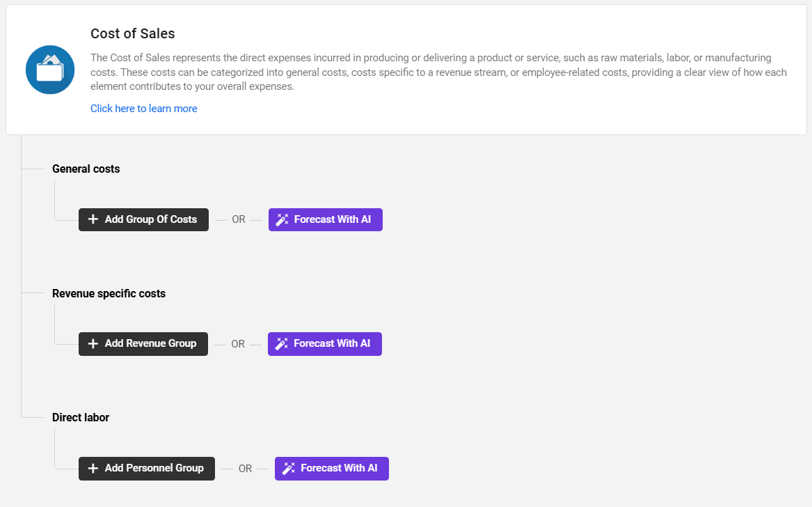The image size is (812, 507).
Task: Select the General costs tree heading
Action: [x=86, y=169]
